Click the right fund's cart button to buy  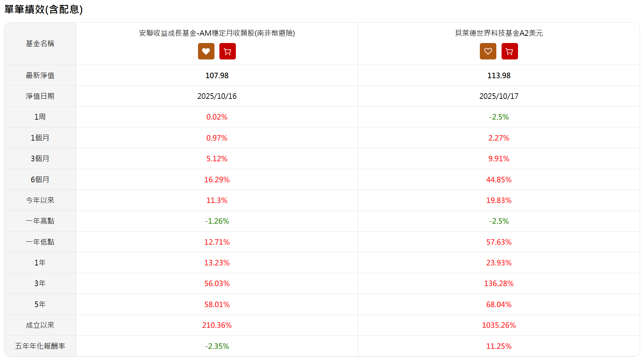coord(509,51)
